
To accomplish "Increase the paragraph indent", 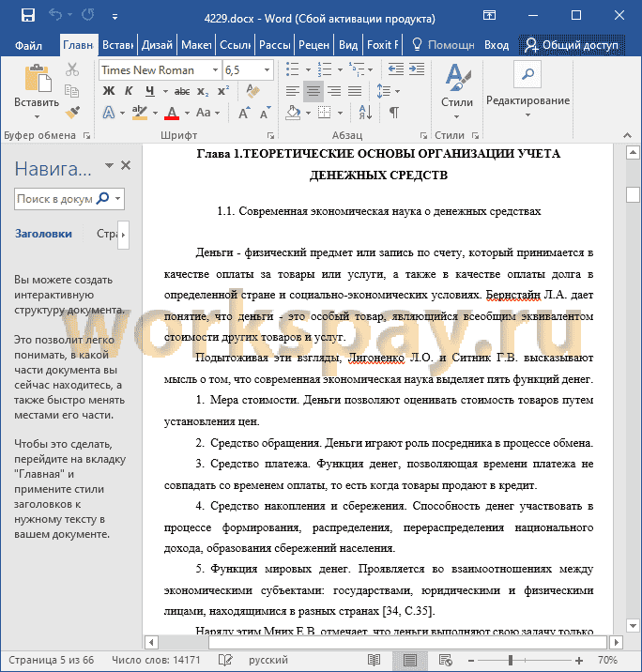I will click(x=417, y=69).
